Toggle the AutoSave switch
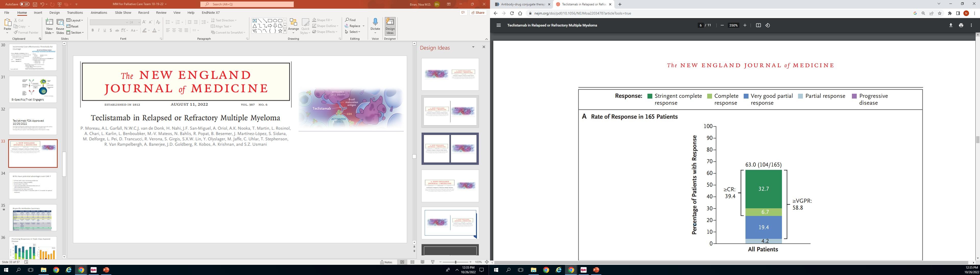The image size is (980, 275). [x=25, y=4]
